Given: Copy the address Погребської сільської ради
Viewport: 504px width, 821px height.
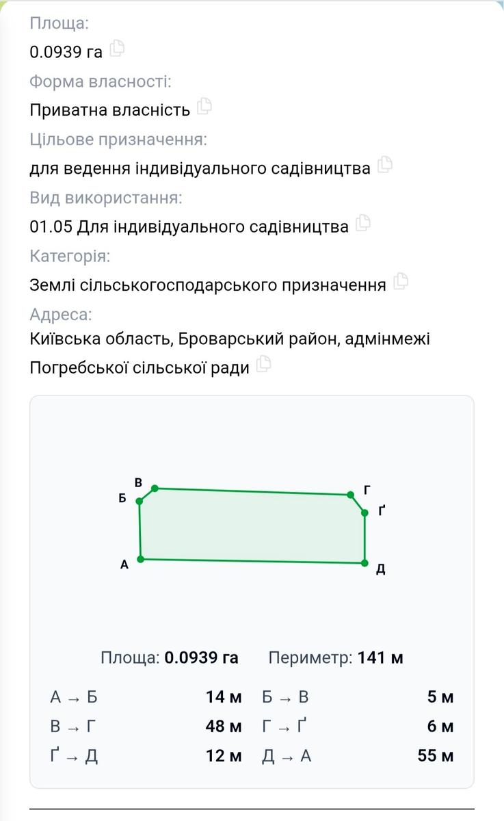Looking at the screenshot, I should click(263, 366).
